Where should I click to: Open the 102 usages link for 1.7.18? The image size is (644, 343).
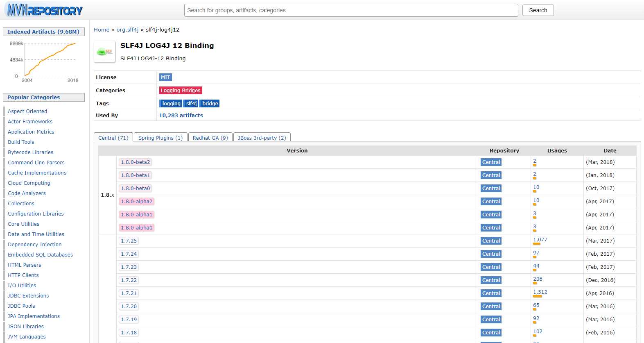pyautogui.click(x=538, y=332)
